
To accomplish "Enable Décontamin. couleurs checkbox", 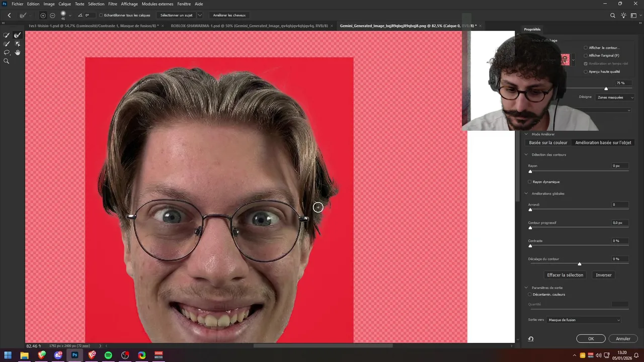I will tap(530, 295).
